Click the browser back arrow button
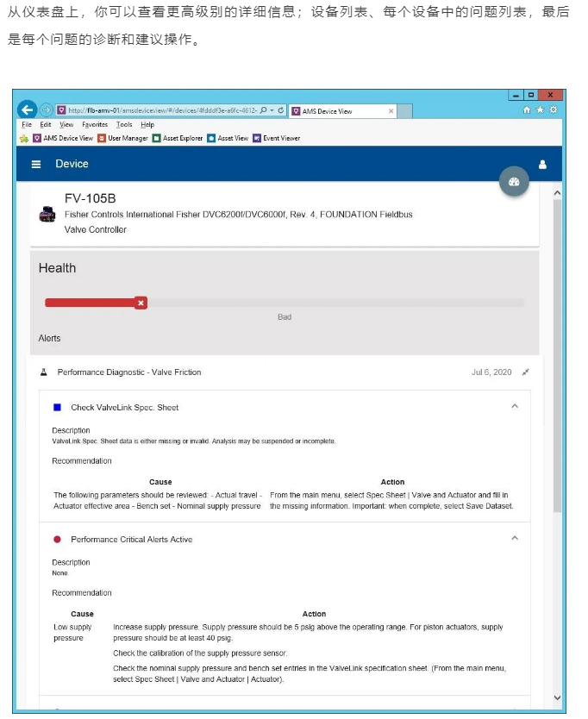 27,110
